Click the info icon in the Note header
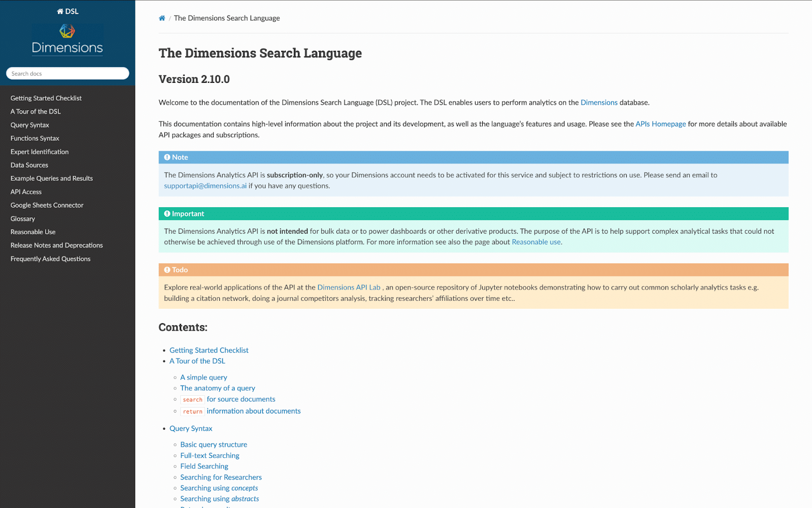The width and height of the screenshot is (812, 508). coord(167,157)
